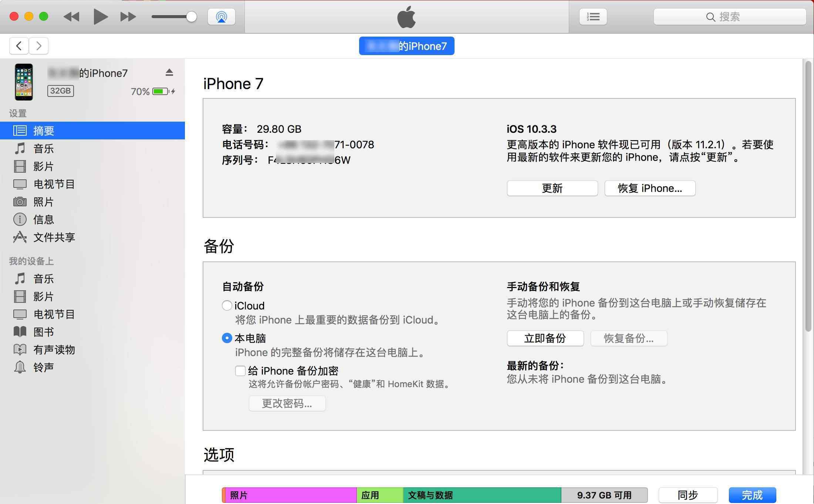Click the 更改密码... button
Screen dimensions: 814x504
pyautogui.click(x=287, y=403)
